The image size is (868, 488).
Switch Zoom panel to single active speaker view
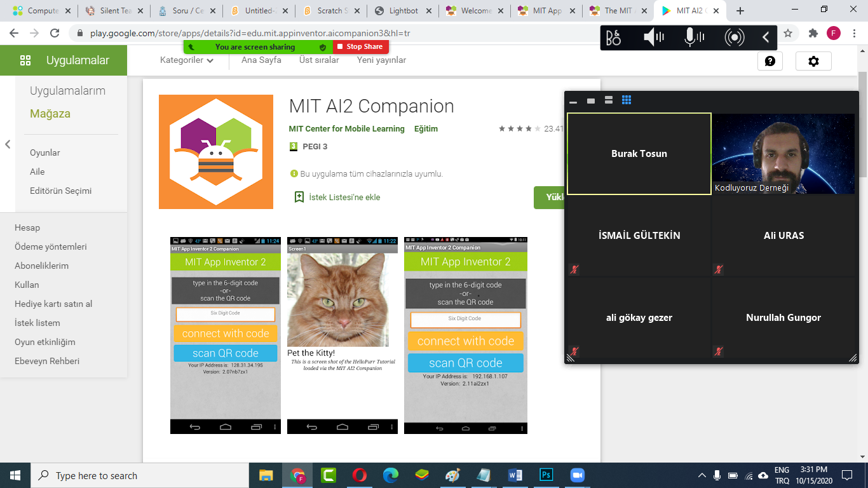coord(591,100)
